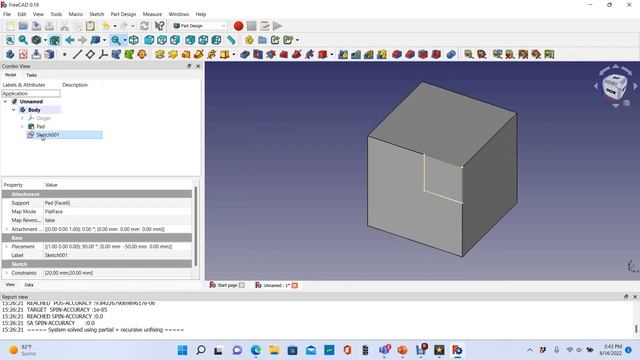Screen dimensions: 640x360
Task: Switch to the View property tab
Action: (10, 284)
